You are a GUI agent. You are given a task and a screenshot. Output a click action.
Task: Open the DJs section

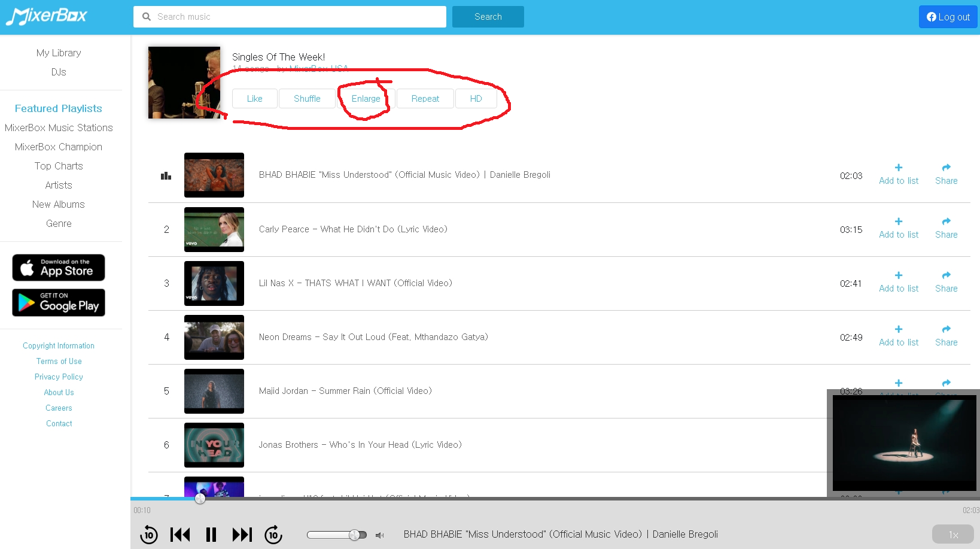coord(59,72)
